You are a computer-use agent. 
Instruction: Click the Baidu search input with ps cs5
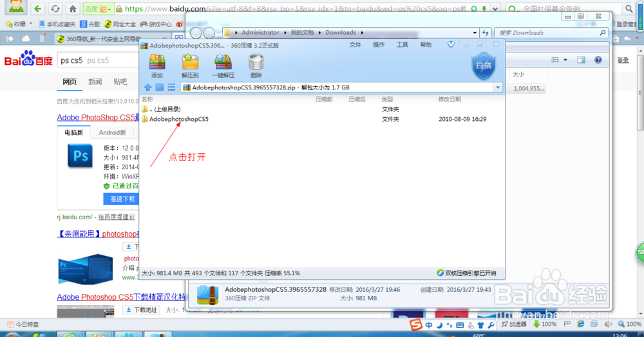[99, 60]
